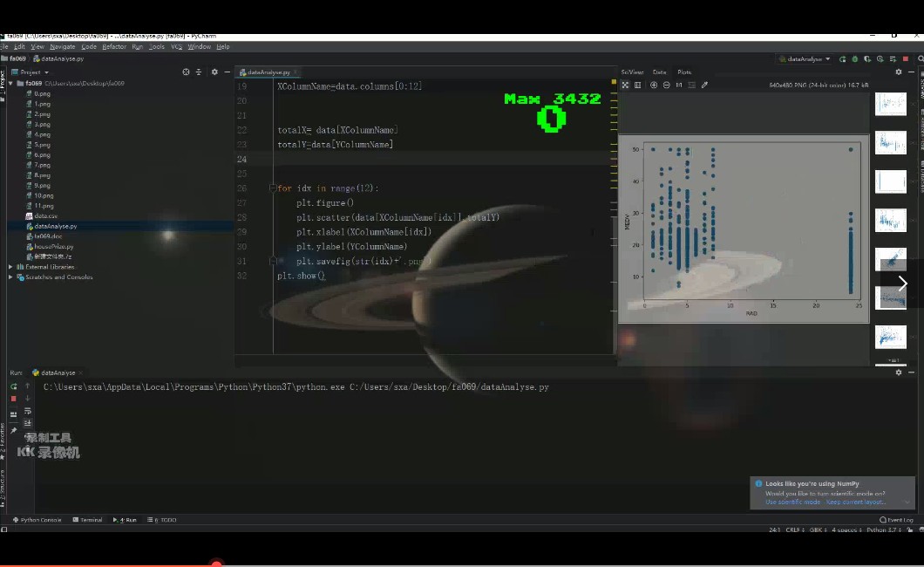The height and width of the screenshot is (567, 924).
Task: Toggle soft-wrap in the Run console
Action: coord(27,412)
